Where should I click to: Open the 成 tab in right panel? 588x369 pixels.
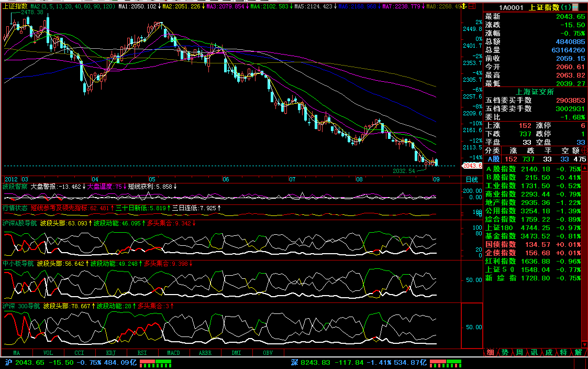[549, 352]
